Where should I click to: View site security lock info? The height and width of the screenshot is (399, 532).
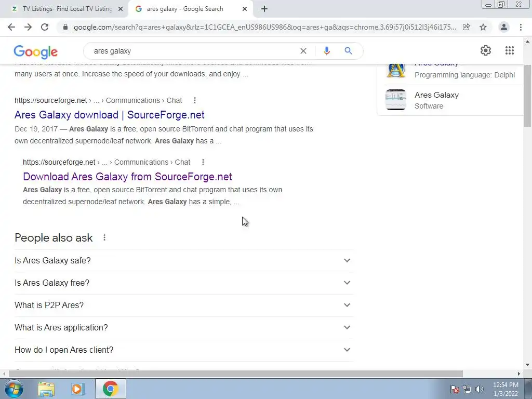[x=65, y=27]
